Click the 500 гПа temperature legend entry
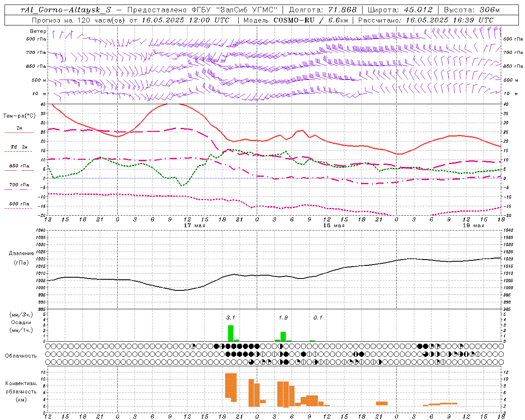525x420 pixels. [x=19, y=204]
